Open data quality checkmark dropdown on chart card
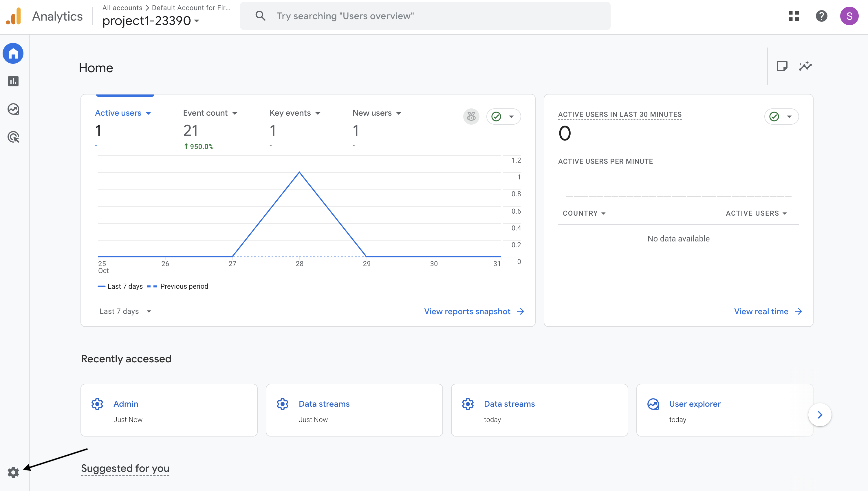This screenshot has width=868, height=491. [503, 117]
